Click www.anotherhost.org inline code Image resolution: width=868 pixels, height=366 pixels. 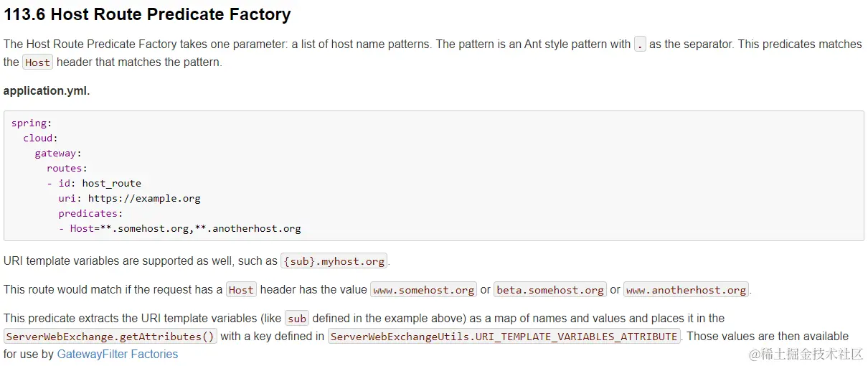point(686,290)
